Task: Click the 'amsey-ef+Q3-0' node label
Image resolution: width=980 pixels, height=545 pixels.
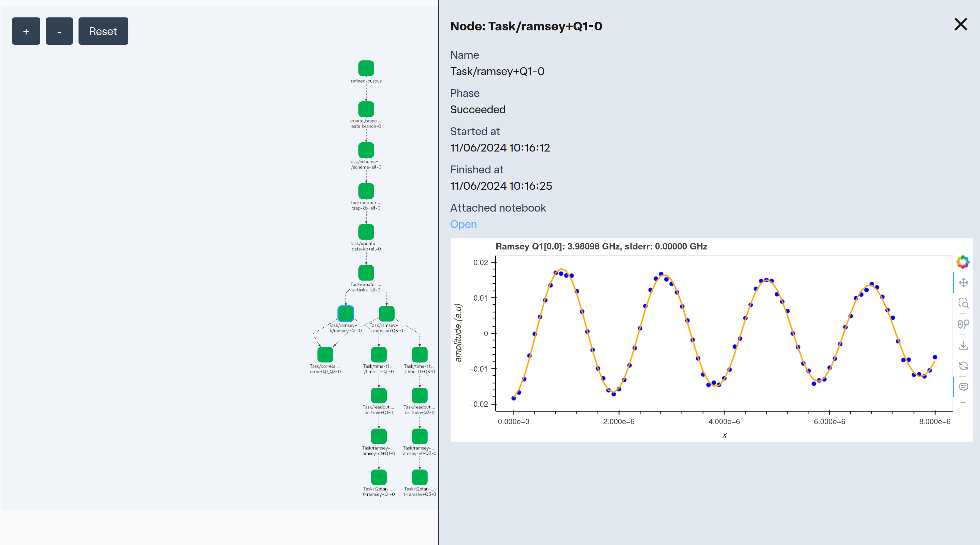Action: point(420,453)
